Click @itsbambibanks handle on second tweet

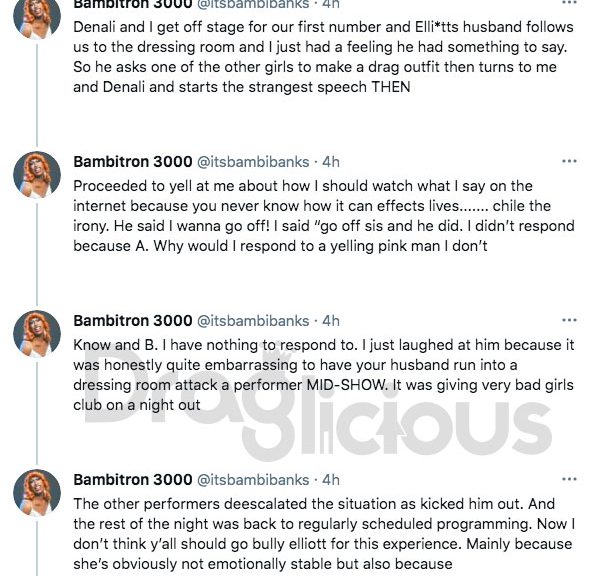253,162
